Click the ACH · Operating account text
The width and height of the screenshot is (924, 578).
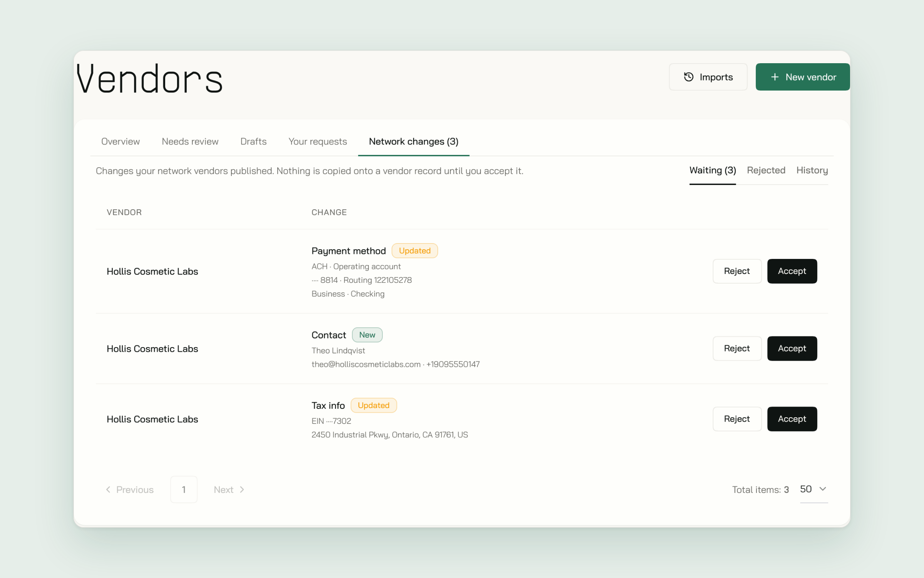point(356,267)
